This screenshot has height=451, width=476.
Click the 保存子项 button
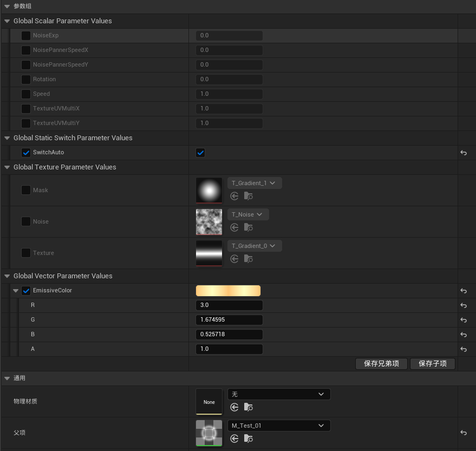click(432, 363)
